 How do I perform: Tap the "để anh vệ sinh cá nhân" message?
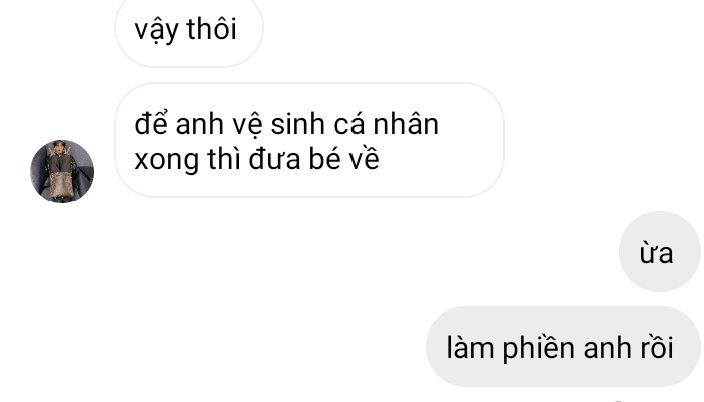tap(309, 140)
